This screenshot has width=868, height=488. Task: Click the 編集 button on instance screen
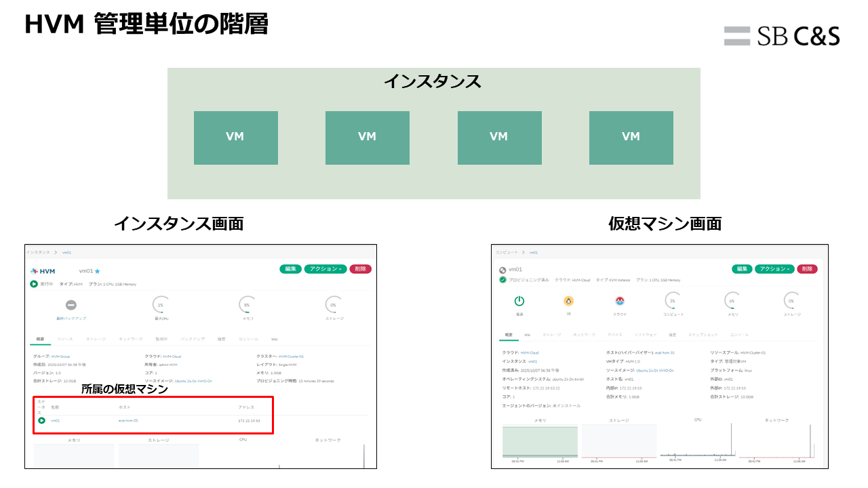coord(290,270)
